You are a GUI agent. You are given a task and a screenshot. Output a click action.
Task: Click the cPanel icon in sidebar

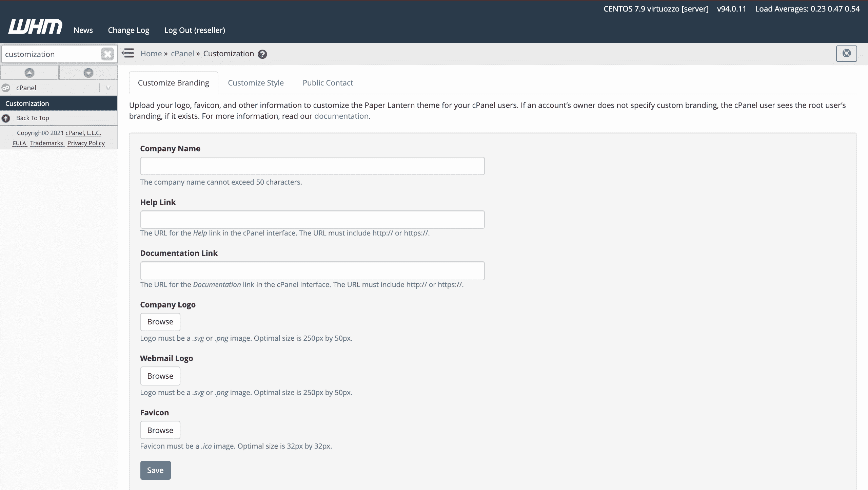point(6,88)
